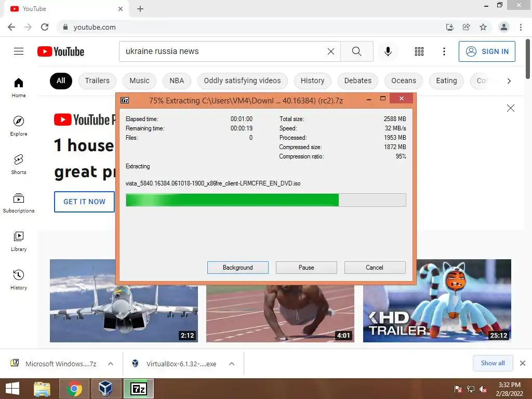
Task: Click the install app icon in address bar
Action: click(x=450, y=27)
